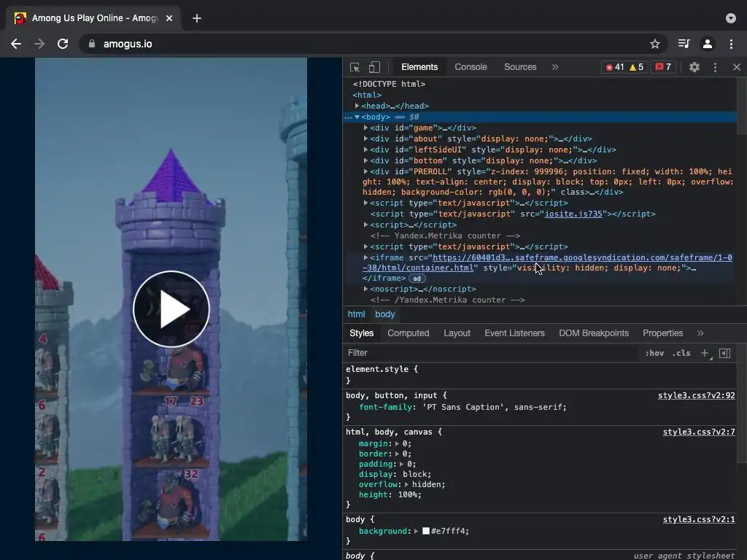Expand the margin shorthand property
Screen dimensions: 747x560
click(398, 444)
